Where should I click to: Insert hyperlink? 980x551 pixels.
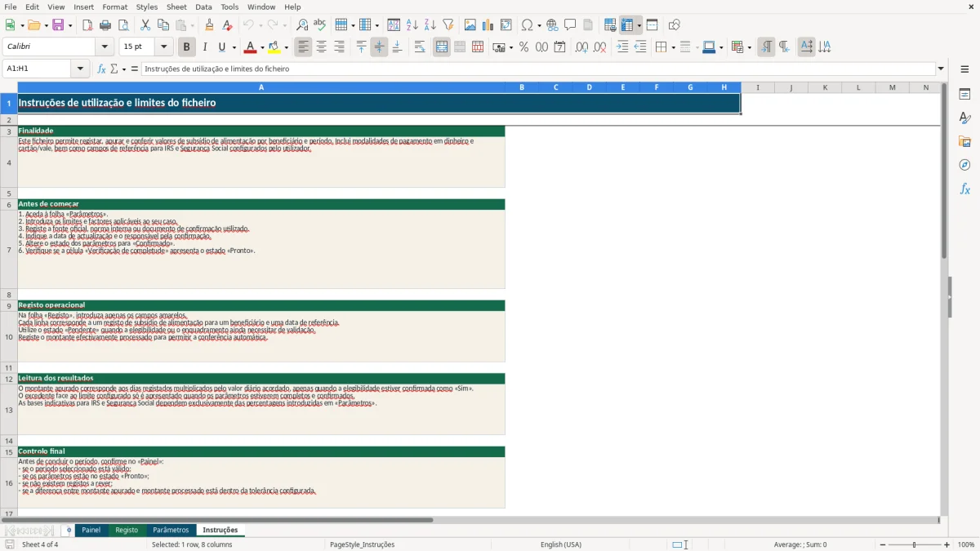pos(552,25)
